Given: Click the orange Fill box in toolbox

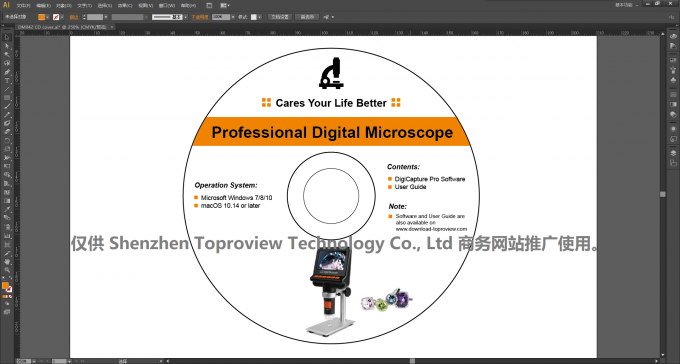Looking at the screenshot, I should pyautogui.click(x=5, y=285).
